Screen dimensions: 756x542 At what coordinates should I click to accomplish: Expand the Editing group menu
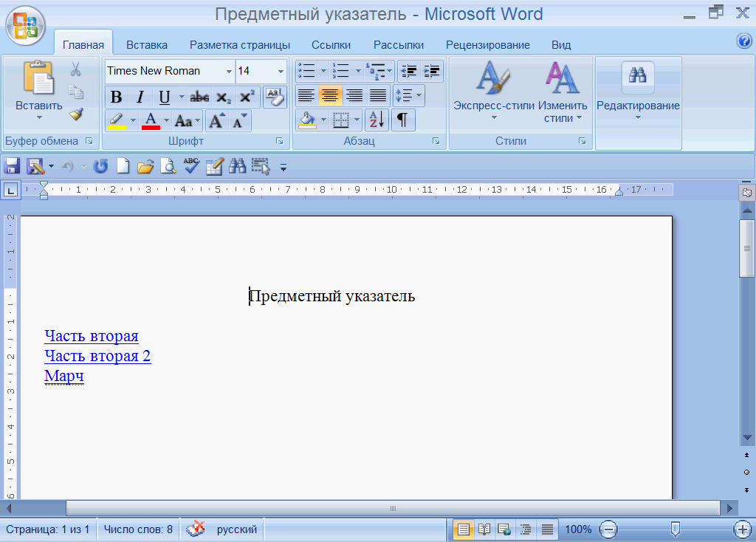[x=638, y=92]
